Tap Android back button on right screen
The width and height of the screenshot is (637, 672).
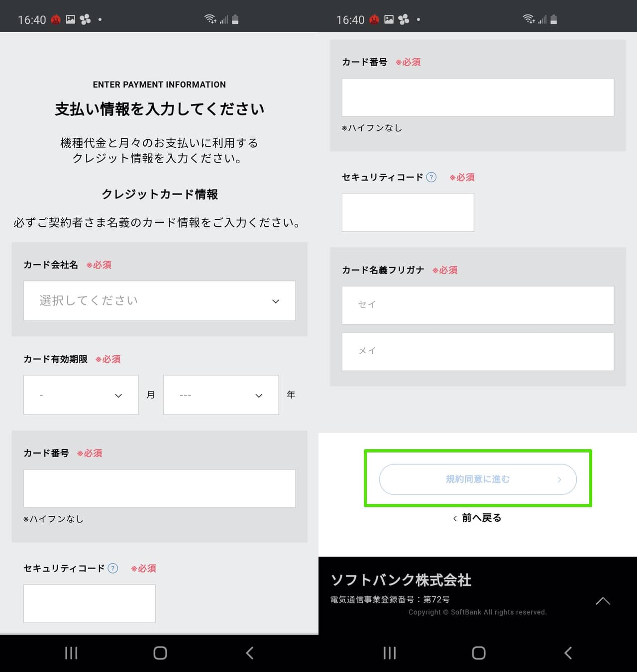568,653
